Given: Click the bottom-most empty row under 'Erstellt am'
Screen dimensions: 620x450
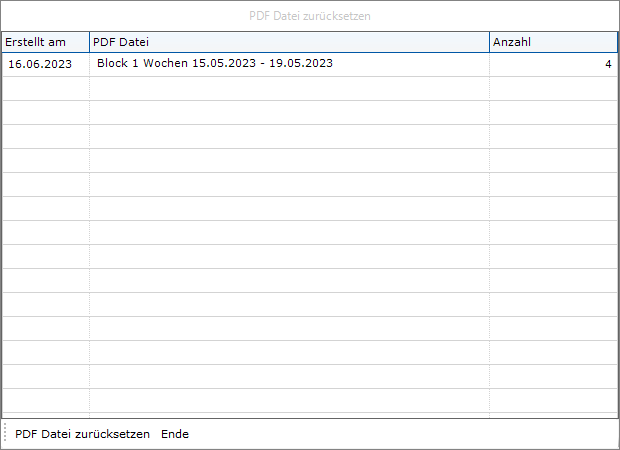Looking at the screenshot, I should tap(45, 401).
